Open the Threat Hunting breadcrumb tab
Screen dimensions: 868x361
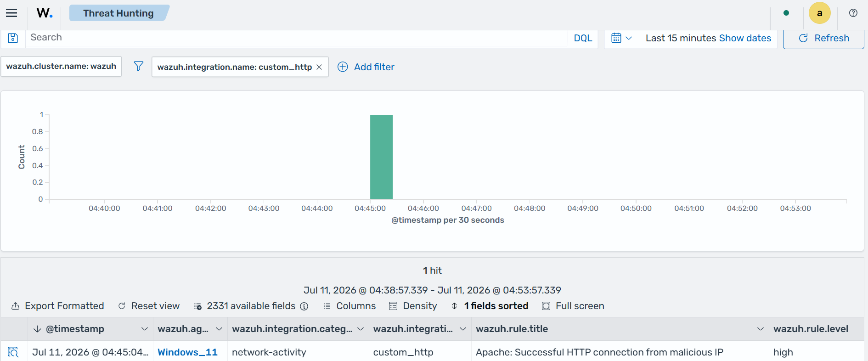pyautogui.click(x=118, y=13)
